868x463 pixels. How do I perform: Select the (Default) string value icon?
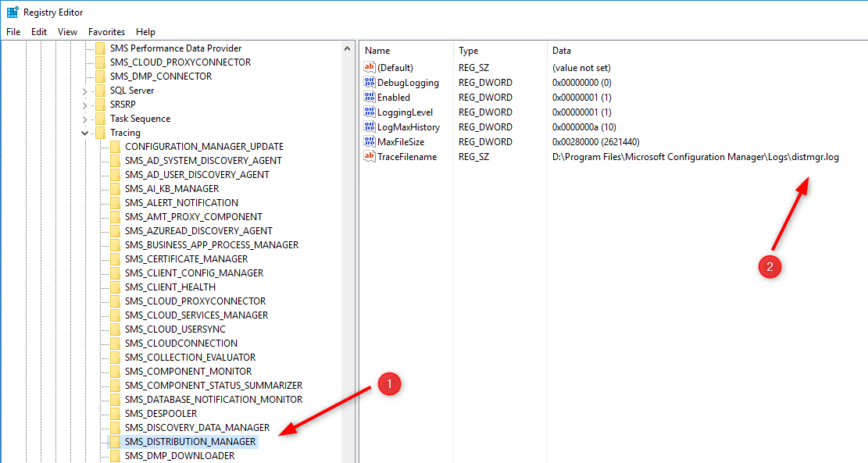tap(370, 67)
